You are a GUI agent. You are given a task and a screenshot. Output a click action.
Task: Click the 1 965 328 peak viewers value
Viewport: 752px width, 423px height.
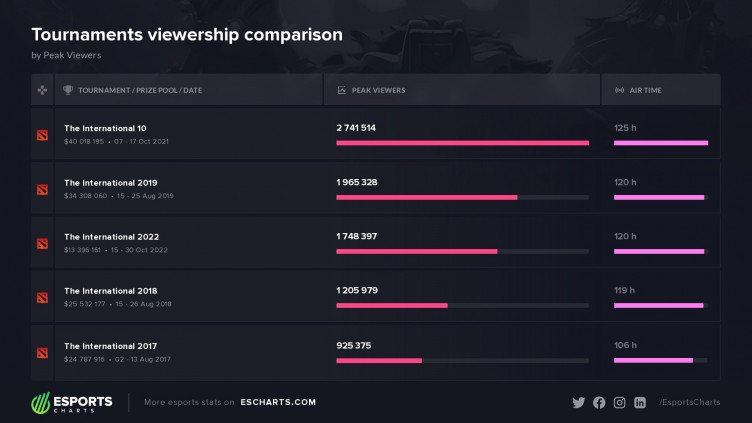tap(357, 182)
